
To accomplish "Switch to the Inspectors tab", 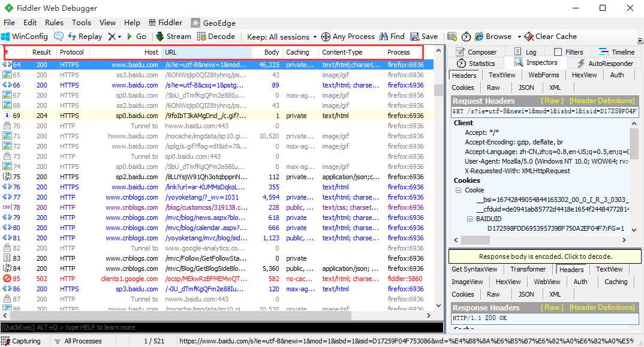I will pyautogui.click(x=535, y=63).
